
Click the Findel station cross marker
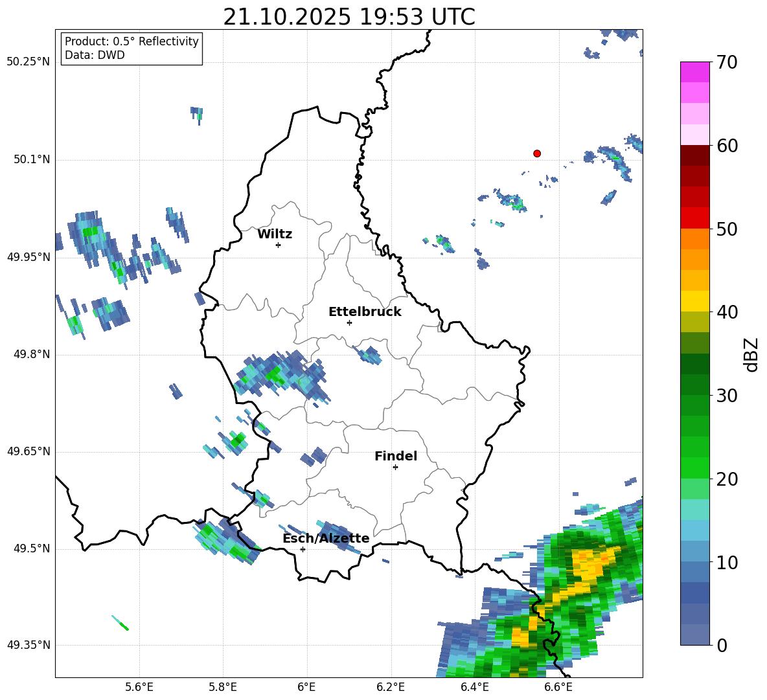(x=395, y=468)
